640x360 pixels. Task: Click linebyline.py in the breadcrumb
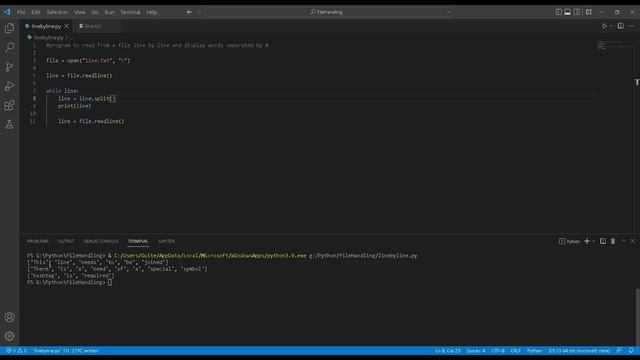[48, 38]
